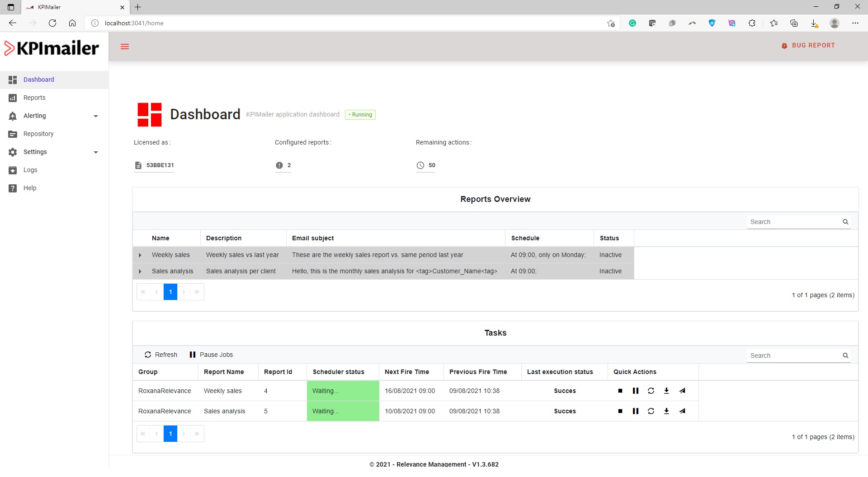Expand the Sales analysis report row details

[140, 271]
